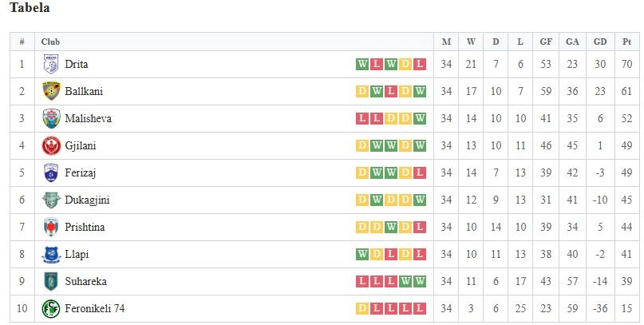Click the Malisheva club logo
This screenshot has height=325, width=644.
click(51, 118)
